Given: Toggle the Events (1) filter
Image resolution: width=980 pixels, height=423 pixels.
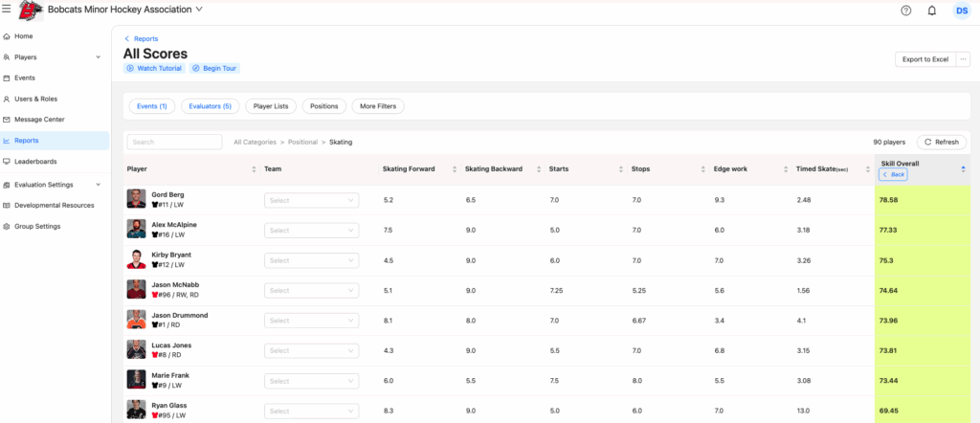Looking at the screenshot, I should (151, 106).
